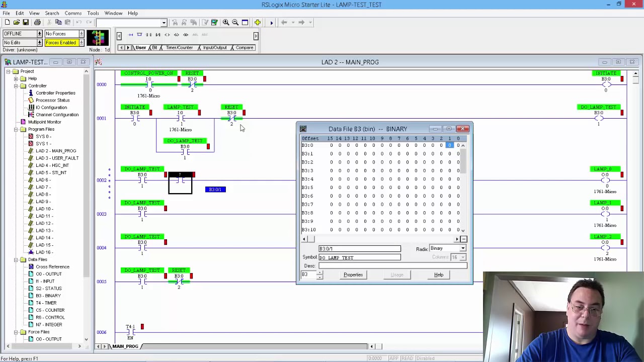Screen dimensions: 644x362
Task: Select the MAIN_PROG tab at the ladder bottom
Action: [125, 346]
